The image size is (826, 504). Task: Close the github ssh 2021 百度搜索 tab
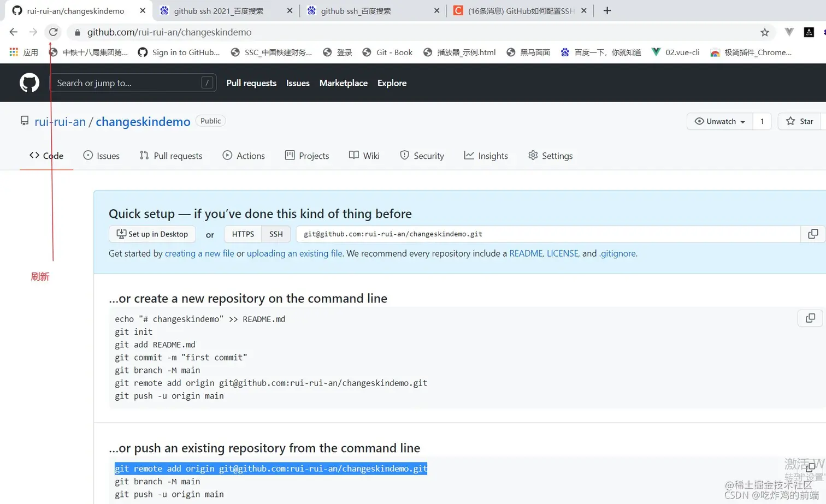pyautogui.click(x=290, y=10)
